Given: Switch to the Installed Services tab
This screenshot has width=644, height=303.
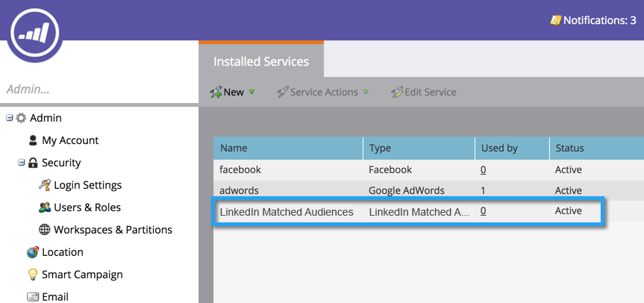Looking at the screenshot, I should click(261, 61).
